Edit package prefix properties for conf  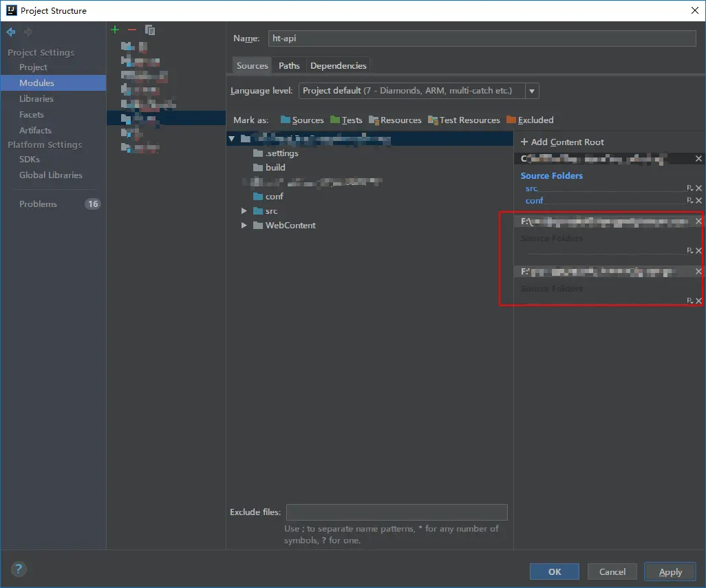tap(689, 200)
